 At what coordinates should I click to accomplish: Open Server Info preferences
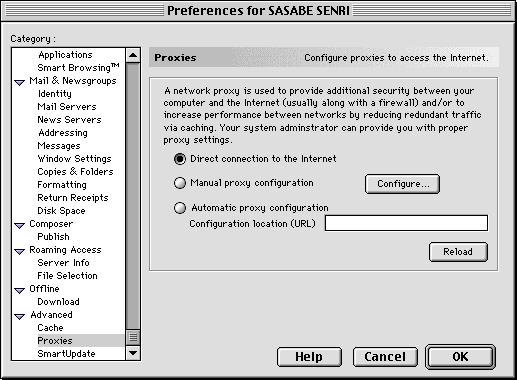point(63,263)
